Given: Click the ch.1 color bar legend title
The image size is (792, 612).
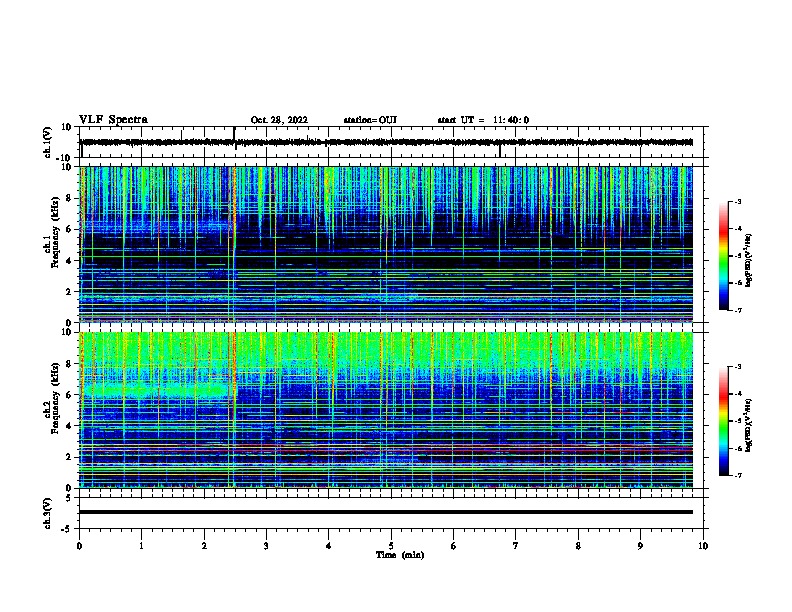Looking at the screenshot, I should pos(749,260).
